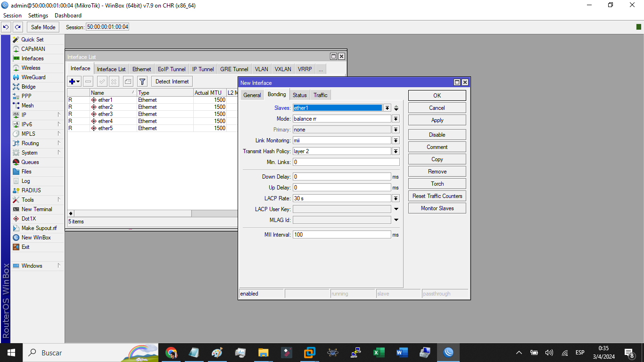Click the remove (minus) button in Interface List
The height and width of the screenshot is (362, 644).
tap(88, 82)
